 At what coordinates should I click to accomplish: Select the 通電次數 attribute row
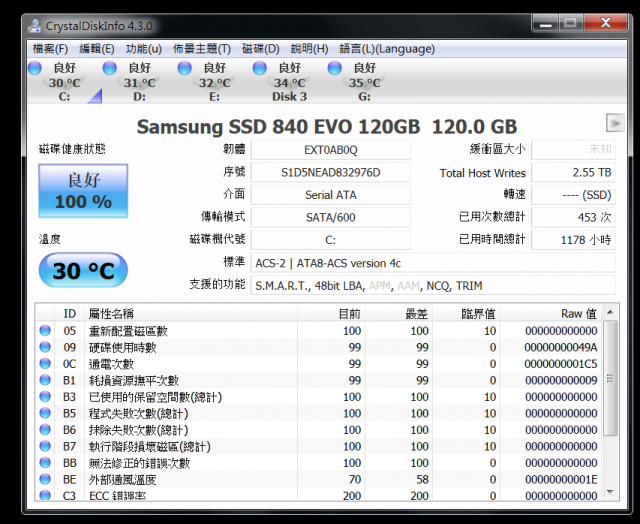pyautogui.click(x=318, y=364)
